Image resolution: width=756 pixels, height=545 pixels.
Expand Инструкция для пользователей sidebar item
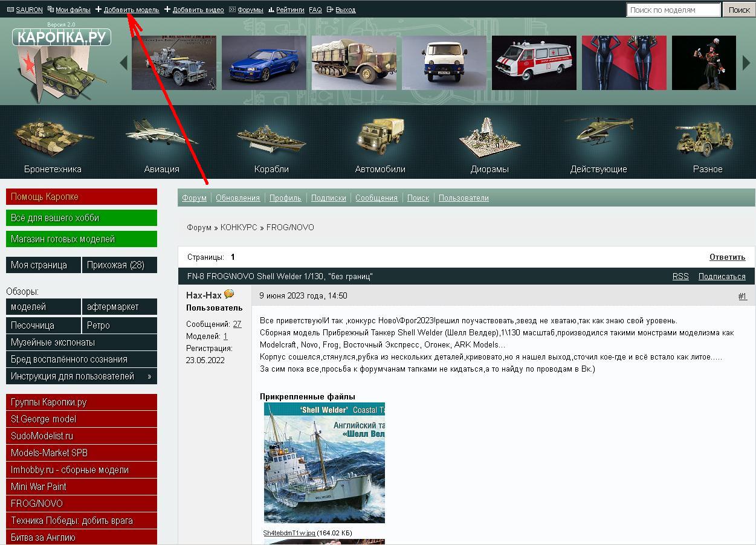pyautogui.click(x=81, y=376)
